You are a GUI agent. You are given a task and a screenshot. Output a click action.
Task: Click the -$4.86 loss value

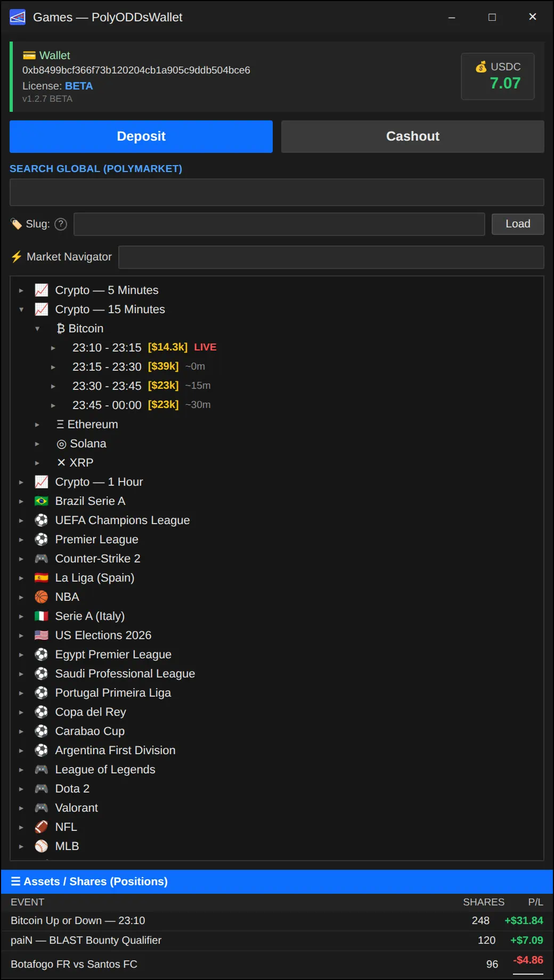coord(528,960)
